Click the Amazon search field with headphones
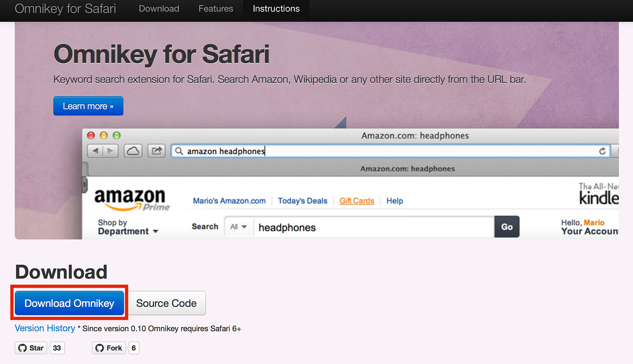Viewport: 633px width, 364px height. [x=373, y=227]
